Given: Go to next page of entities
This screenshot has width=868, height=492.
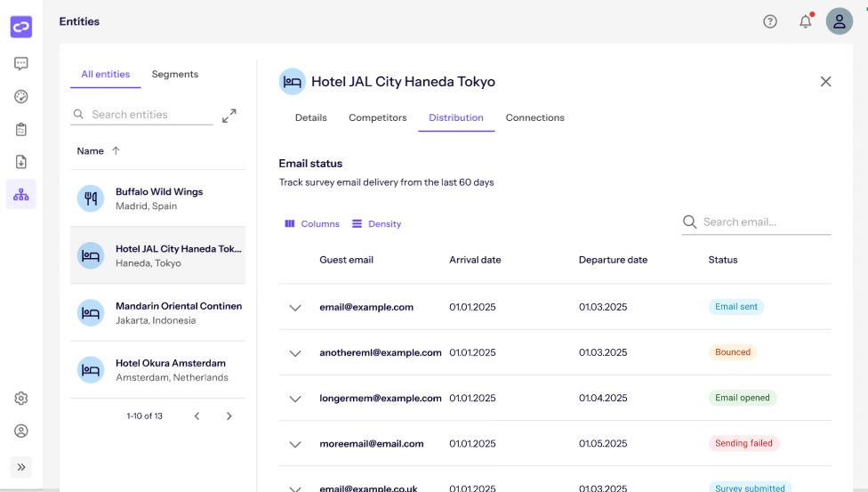Looking at the screenshot, I should 229,415.
